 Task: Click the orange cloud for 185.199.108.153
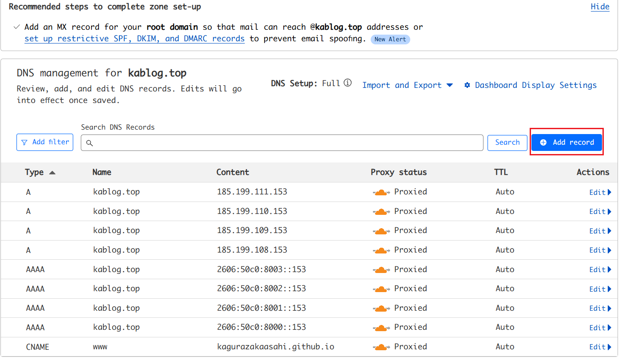point(380,250)
